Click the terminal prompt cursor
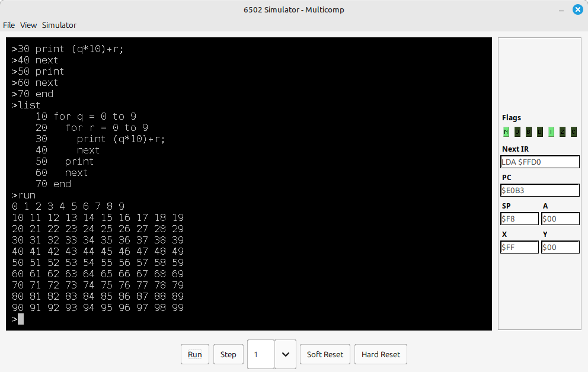Viewport: 588px width, 372px height. pyautogui.click(x=21, y=319)
